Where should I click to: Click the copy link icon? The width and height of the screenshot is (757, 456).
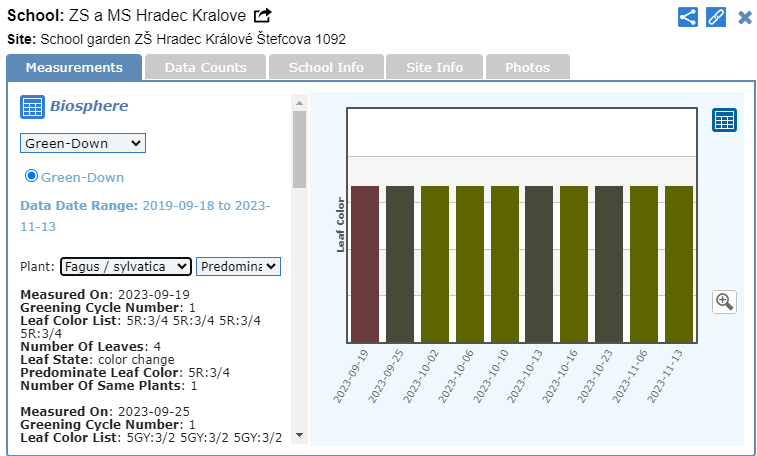pyautogui.click(x=716, y=17)
